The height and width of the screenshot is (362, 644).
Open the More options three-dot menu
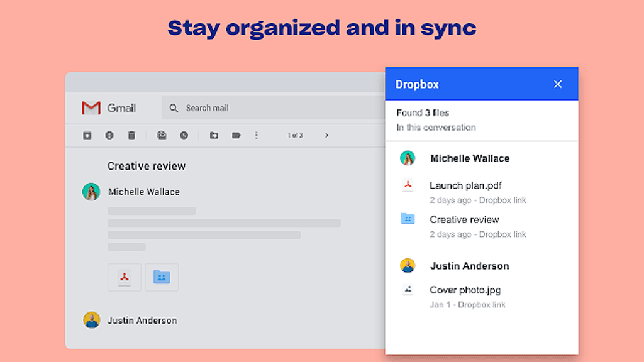coord(256,135)
